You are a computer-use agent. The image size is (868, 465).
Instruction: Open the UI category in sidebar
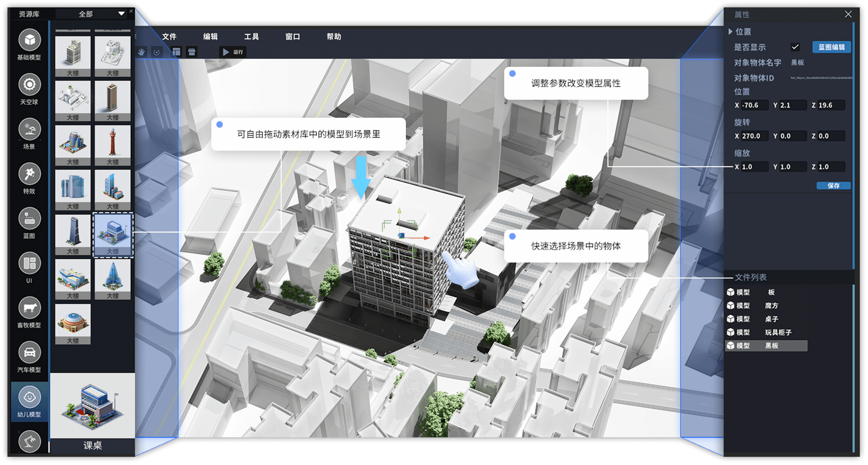29,264
